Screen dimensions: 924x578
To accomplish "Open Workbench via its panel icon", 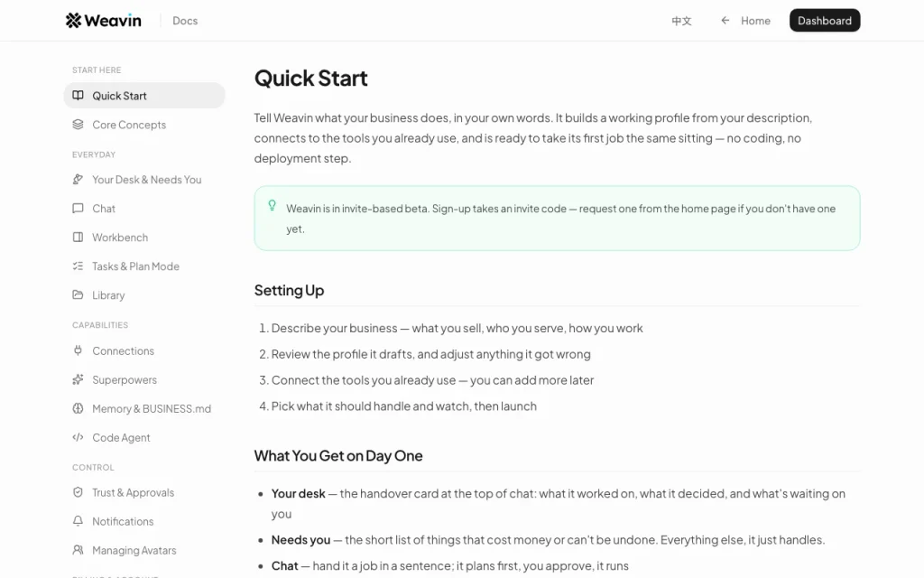I will 78,238.
